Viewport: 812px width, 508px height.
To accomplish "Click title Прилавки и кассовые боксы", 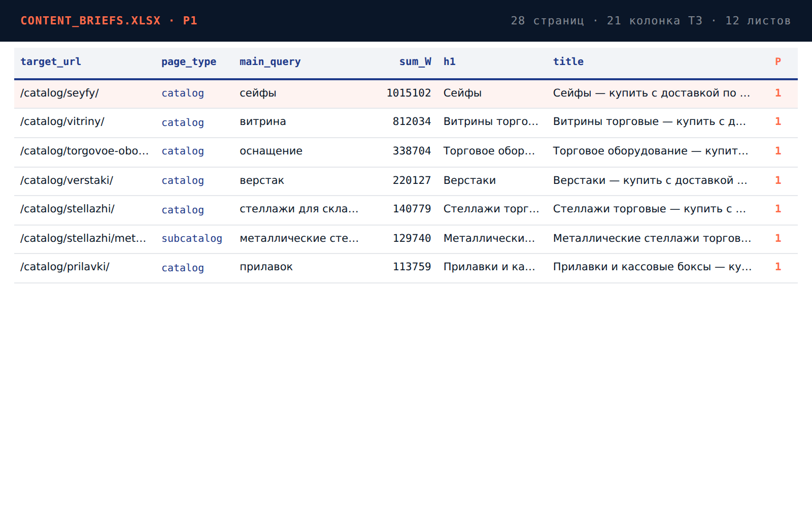I will click(653, 267).
